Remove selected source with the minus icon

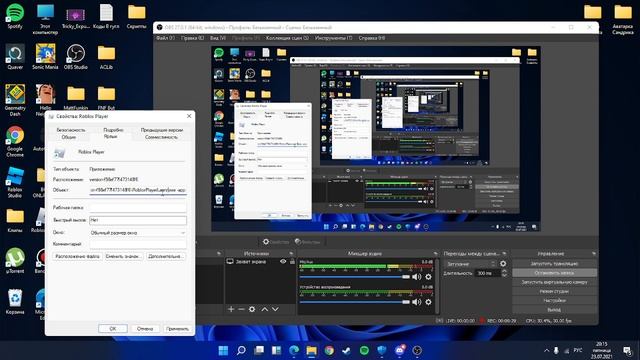pos(241,309)
